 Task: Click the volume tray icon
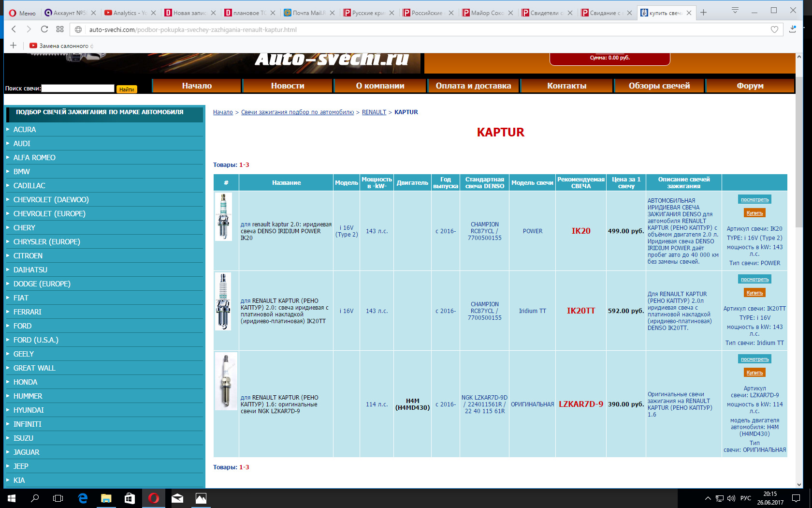click(731, 498)
